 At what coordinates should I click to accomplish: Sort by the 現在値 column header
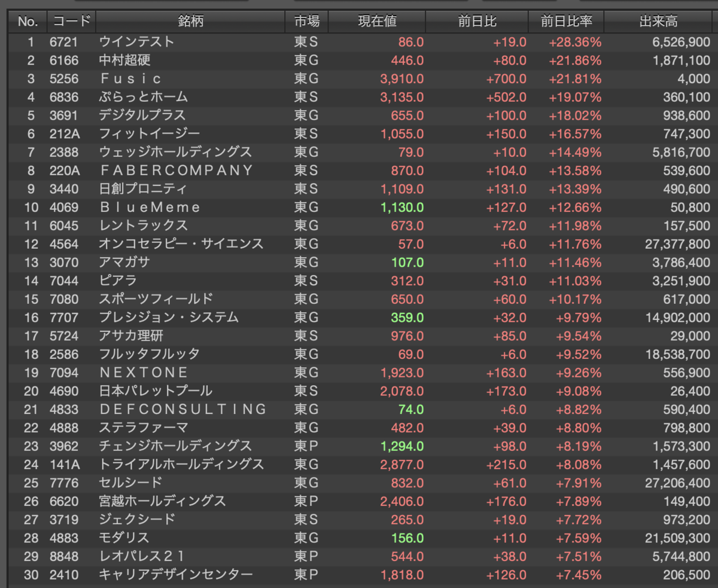pos(377,22)
